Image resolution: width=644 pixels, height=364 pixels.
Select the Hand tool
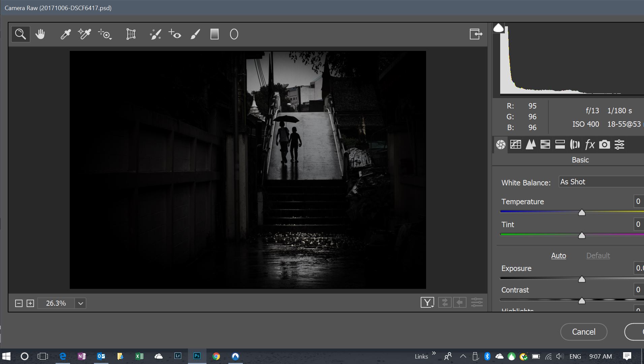40,34
